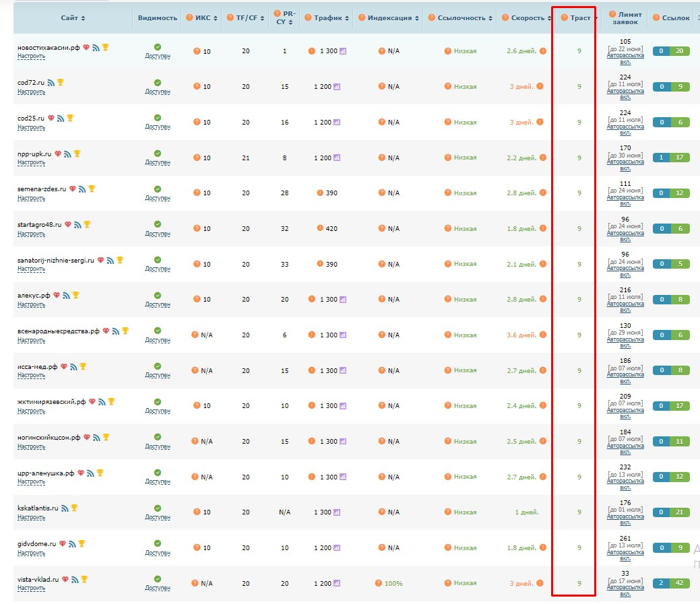Click the Видимость column header
Viewport: 700px width, 604px height.
[158, 18]
